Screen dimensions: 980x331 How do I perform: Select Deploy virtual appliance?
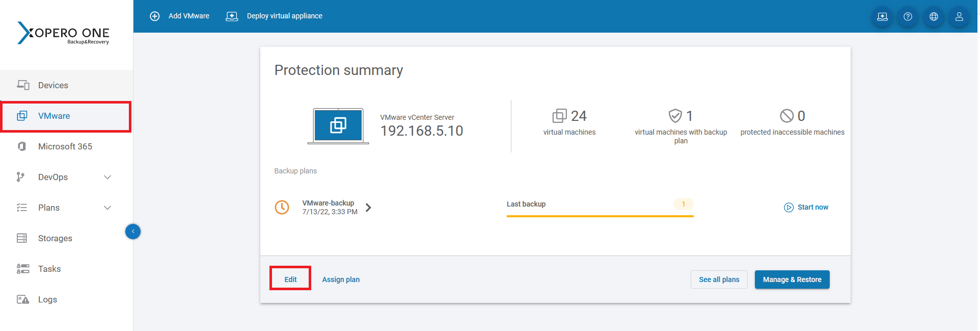click(284, 16)
